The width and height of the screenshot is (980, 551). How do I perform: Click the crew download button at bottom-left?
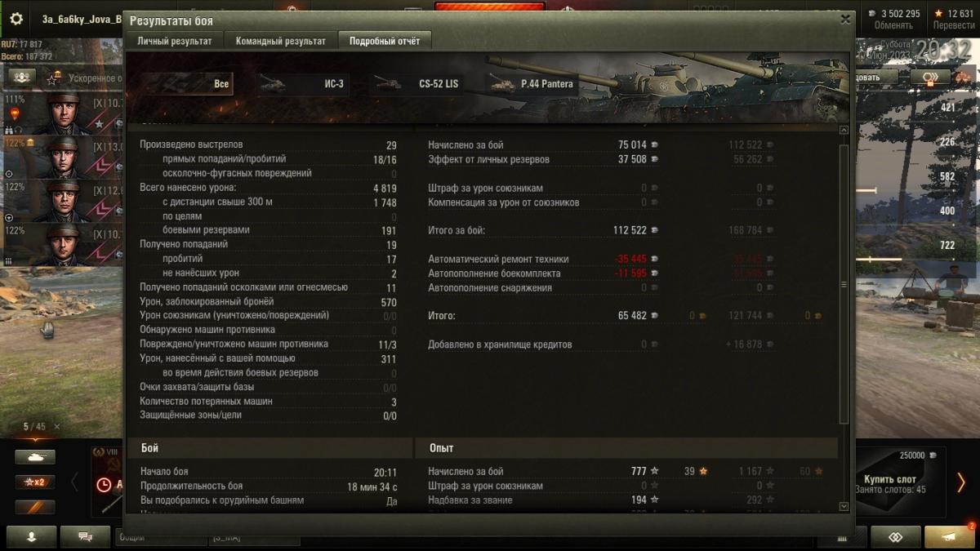[x=32, y=537]
